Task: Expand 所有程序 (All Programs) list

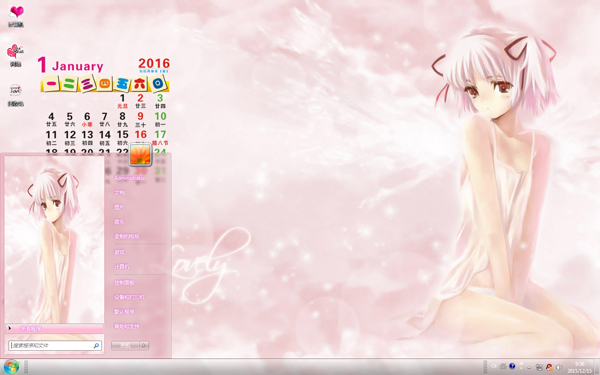Action: tap(54, 328)
